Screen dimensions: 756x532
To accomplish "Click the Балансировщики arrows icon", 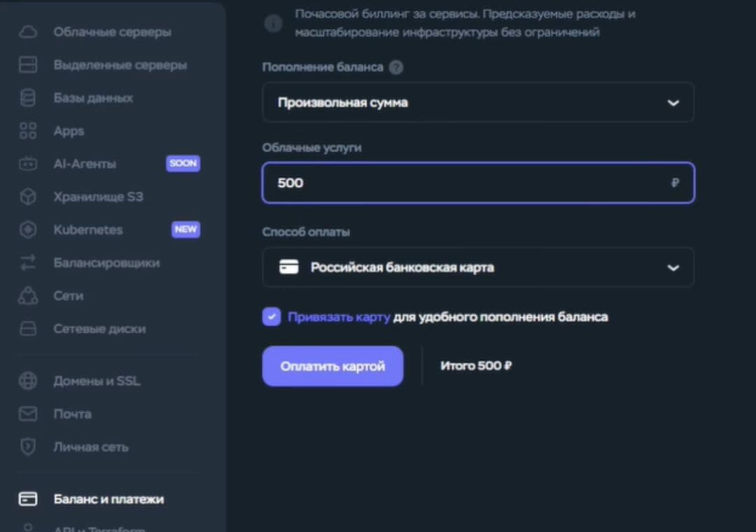I will coord(28,262).
